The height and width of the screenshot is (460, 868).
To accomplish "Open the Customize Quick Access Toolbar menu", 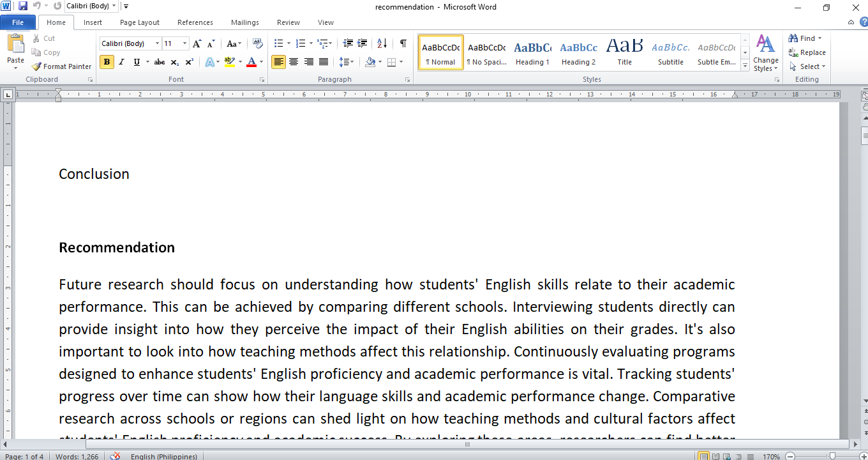I will click(x=126, y=6).
